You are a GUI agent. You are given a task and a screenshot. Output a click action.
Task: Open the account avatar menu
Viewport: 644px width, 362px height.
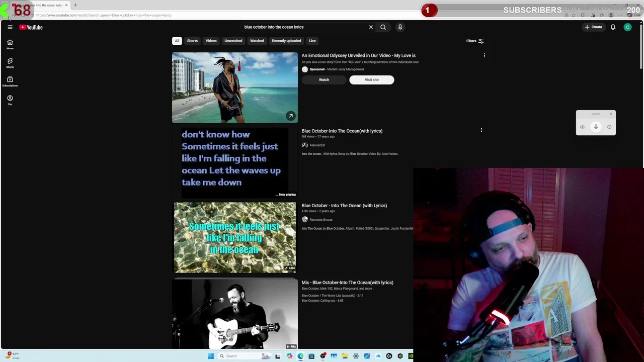coord(627,27)
